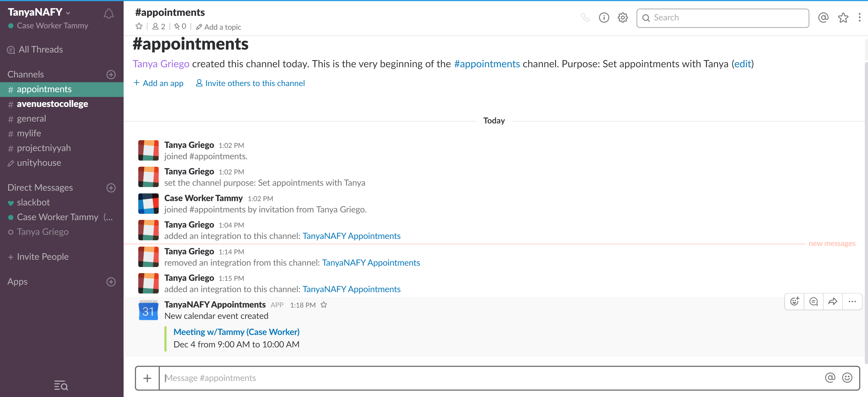Open All Threads view
Viewport: 868px width, 397px height.
click(40, 50)
